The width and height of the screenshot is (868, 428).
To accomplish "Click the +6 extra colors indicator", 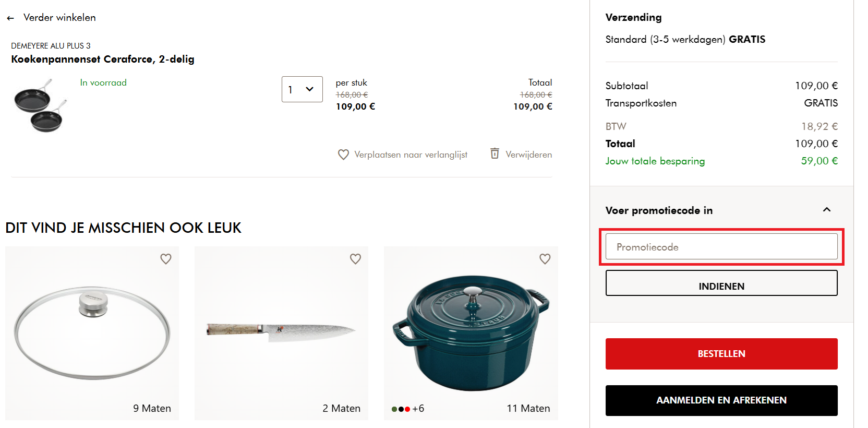I will pos(418,409).
